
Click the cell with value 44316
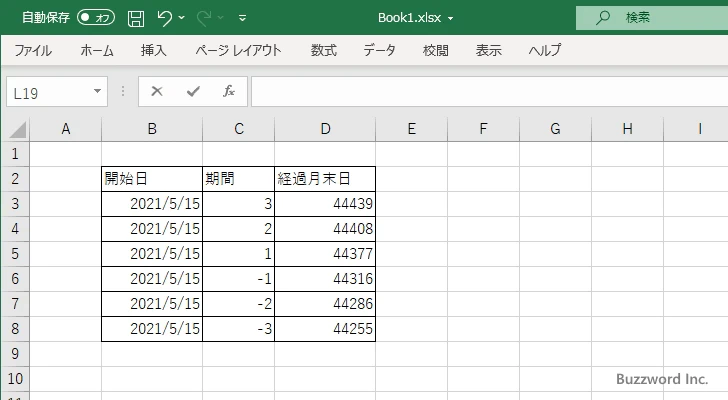325,279
